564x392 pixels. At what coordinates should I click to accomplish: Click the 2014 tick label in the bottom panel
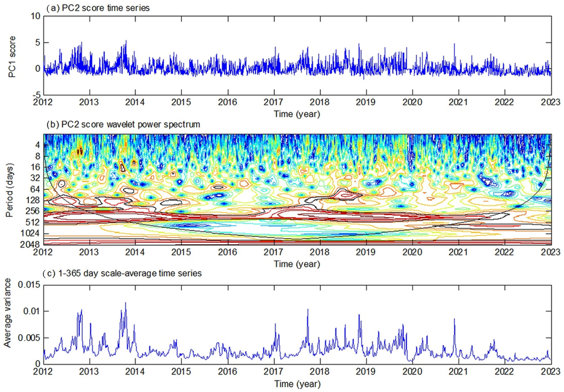tap(135, 371)
